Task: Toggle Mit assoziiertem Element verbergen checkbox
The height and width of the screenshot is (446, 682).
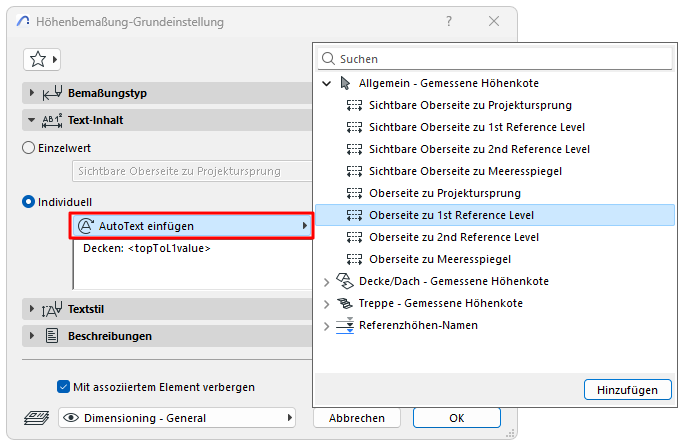Action: [x=63, y=387]
